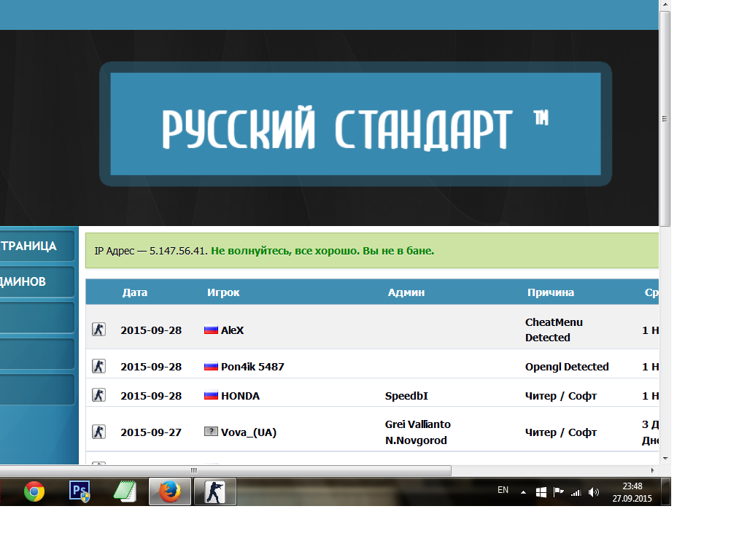Click the horizontal scrollbar thumb

[x=225, y=470]
